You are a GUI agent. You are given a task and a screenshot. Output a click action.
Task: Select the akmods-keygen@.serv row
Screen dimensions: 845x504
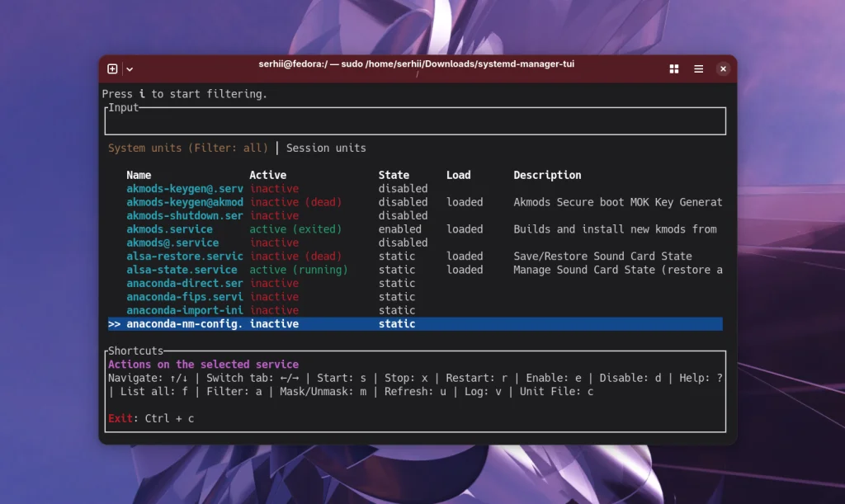pos(415,189)
